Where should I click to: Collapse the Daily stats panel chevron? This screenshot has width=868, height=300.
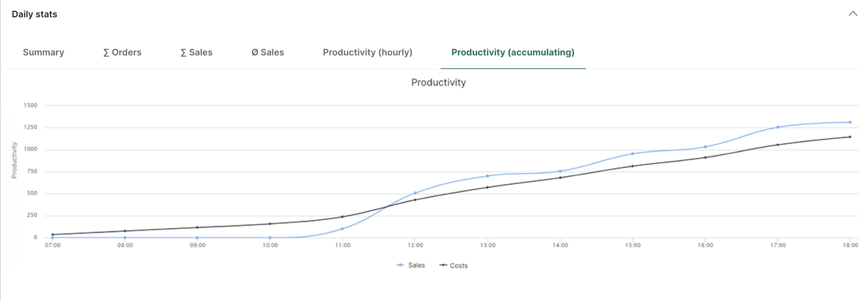pos(853,14)
